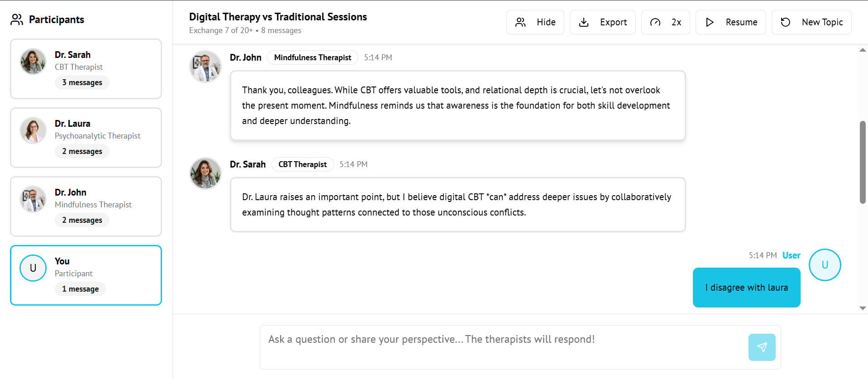Click Dr. Sarah's avatar in chat message
The width and height of the screenshot is (868, 379).
[205, 173]
